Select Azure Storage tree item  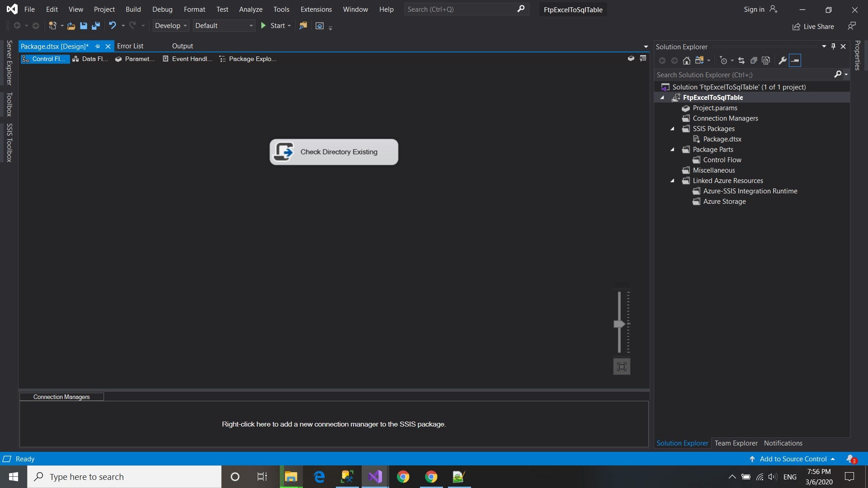pos(724,202)
